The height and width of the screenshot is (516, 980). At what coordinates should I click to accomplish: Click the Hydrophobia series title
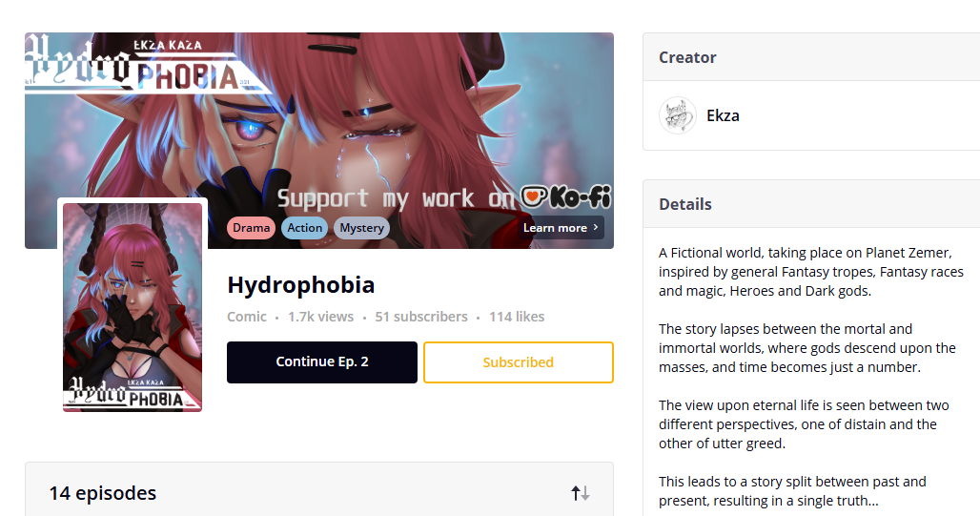(300, 284)
